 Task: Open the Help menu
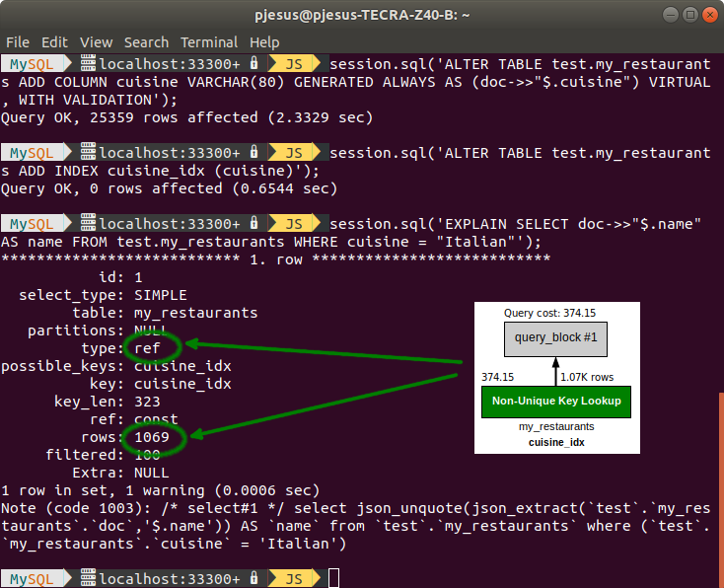pos(264,43)
